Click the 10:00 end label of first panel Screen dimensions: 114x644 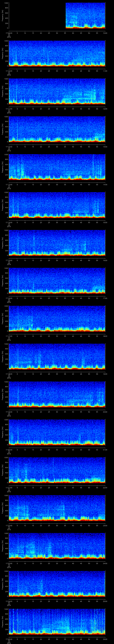pyautogui.click(x=105, y=33)
